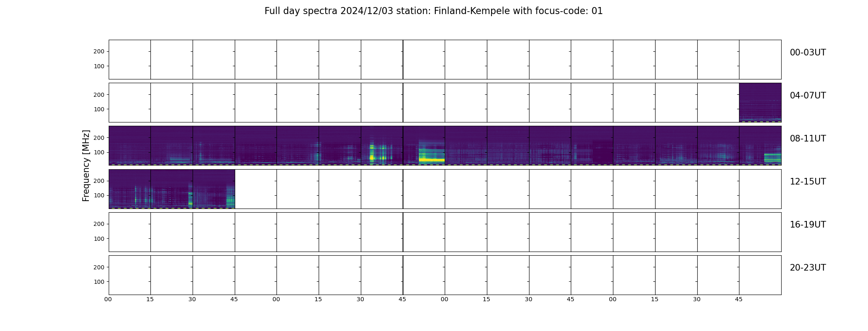Open the 07:45-08:00 spectrogram in the 04-07UT row
This screenshot has width=868, height=331.
[x=760, y=103]
